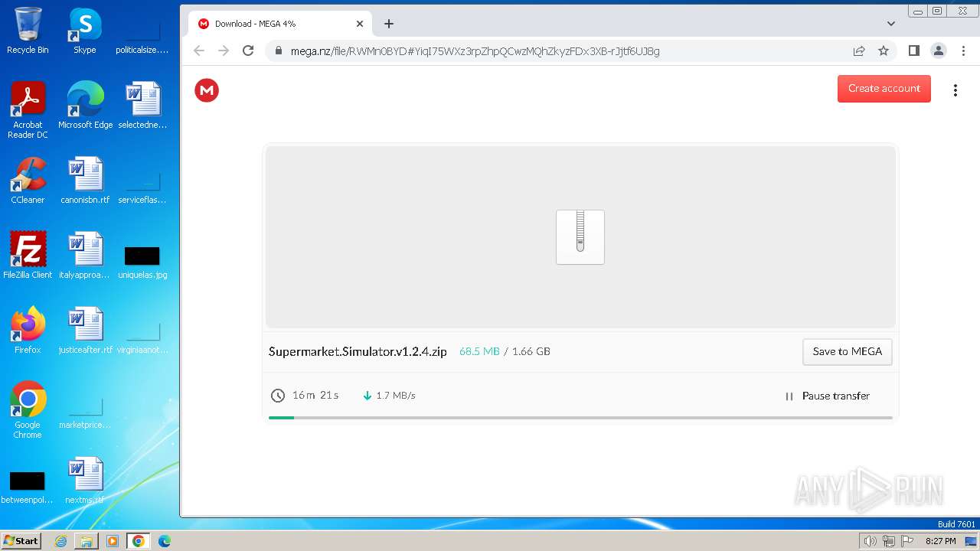The width and height of the screenshot is (980, 551).
Task: Click the Chrome forward arrow
Action: 224,51
